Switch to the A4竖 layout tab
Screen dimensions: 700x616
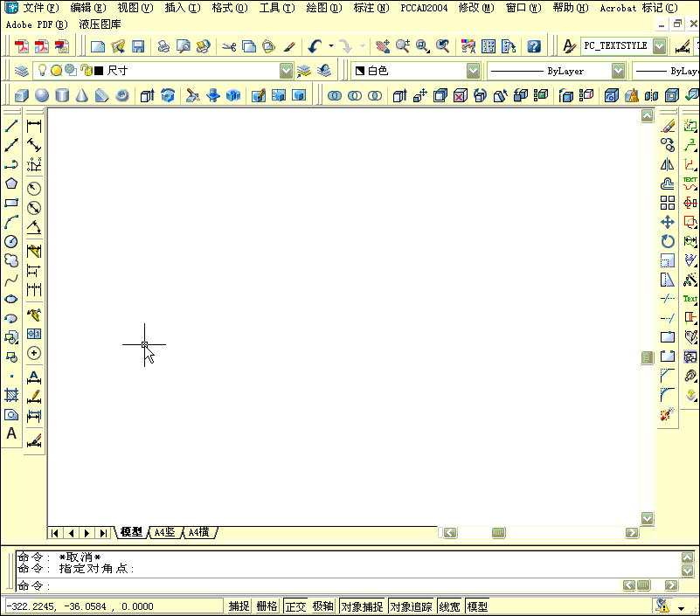(164, 532)
